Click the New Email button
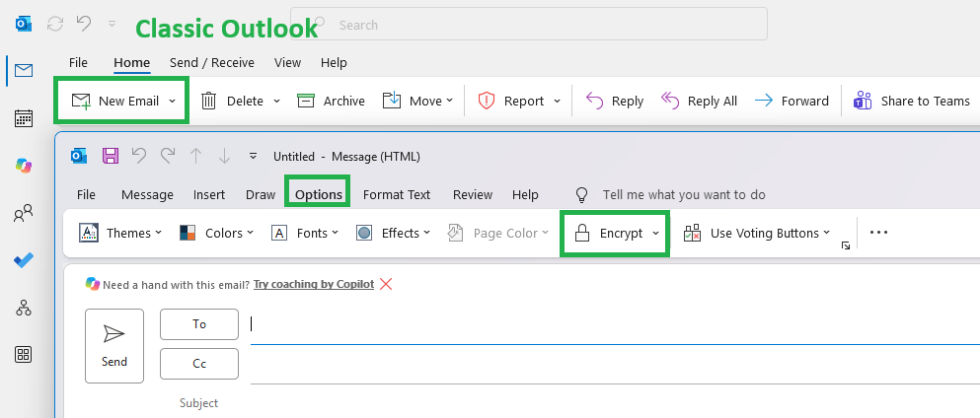The height and width of the screenshot is (418, 980). pyautogui.click(x=115, y=102)
